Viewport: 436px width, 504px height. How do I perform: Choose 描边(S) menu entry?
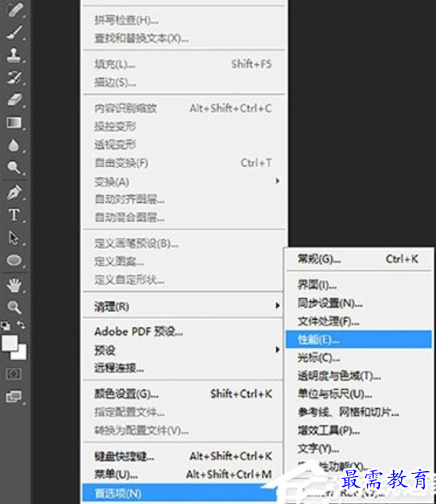[184, 83]
